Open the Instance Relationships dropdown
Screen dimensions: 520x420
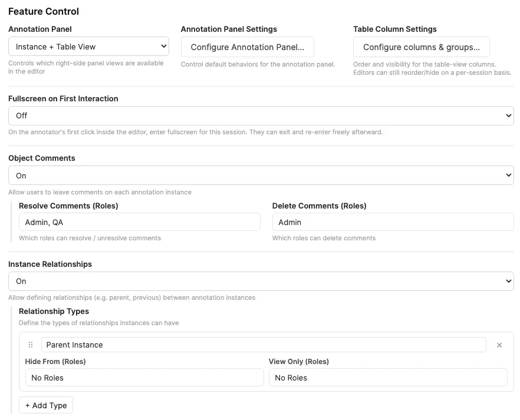[261, 281]
